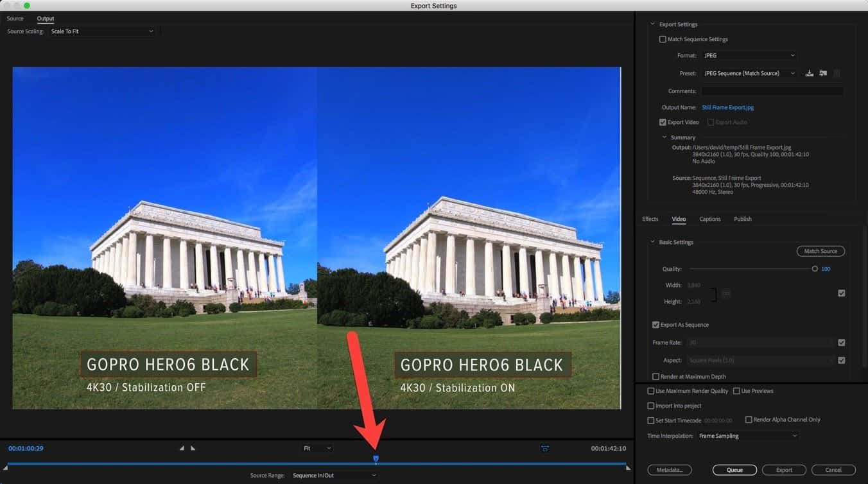The width and height of the screenshot is (868, 484).
Task: Click the aspect ratio correction icon near timecode
Action: click(544, 448)
